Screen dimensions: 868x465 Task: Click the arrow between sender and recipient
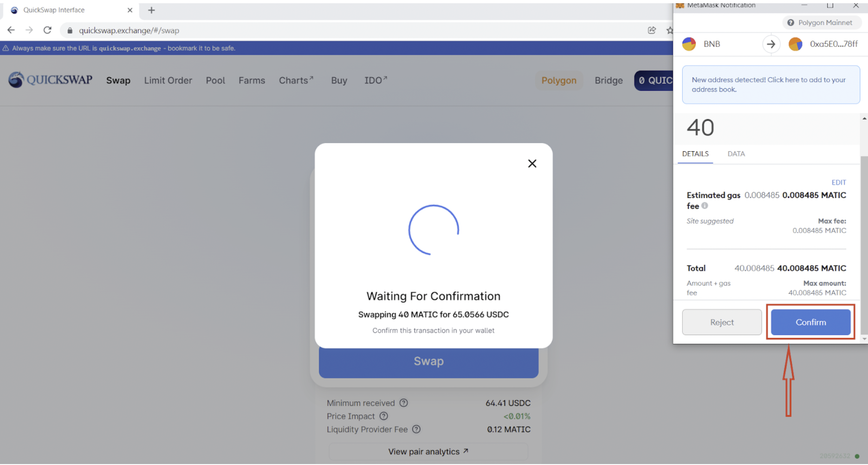coord(771,44)
